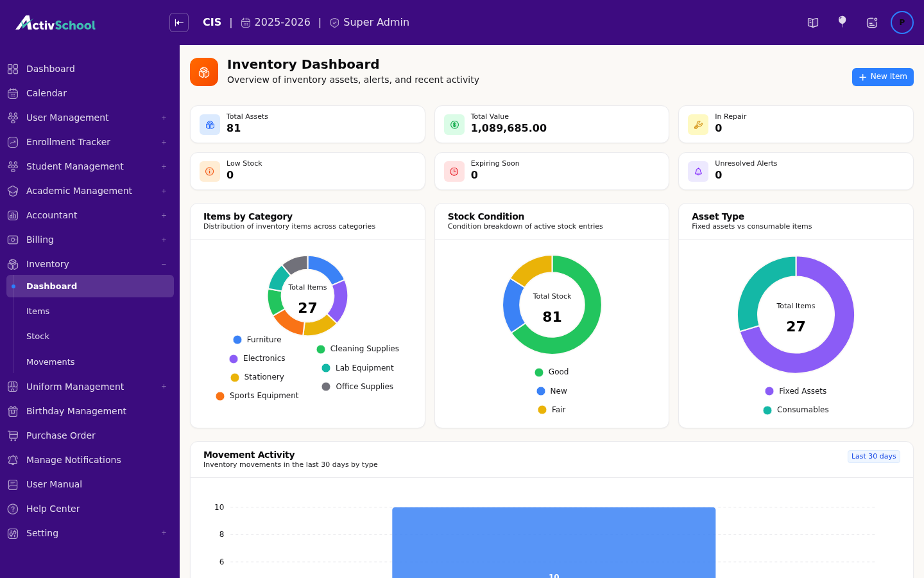The height and width of the screenshot is (578, 924).
Task: Expand the Accountant menu
Action: coord(164,215)
